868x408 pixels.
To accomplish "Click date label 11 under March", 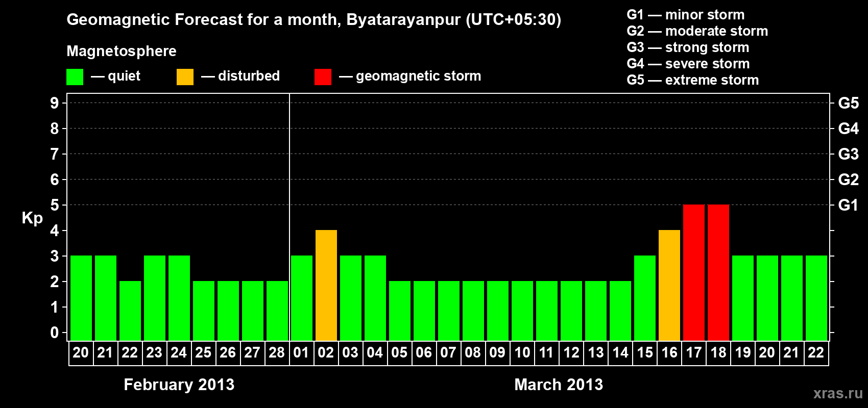I will 546,353.
